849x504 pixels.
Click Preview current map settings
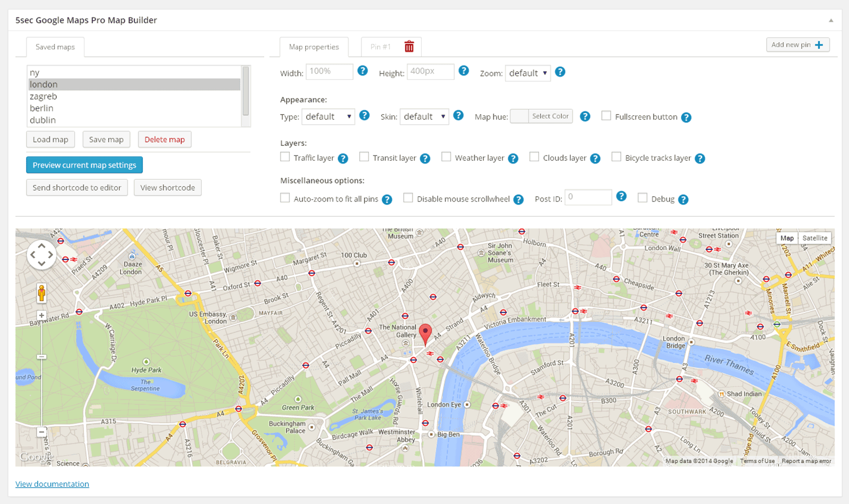click(x=84, y=164)
